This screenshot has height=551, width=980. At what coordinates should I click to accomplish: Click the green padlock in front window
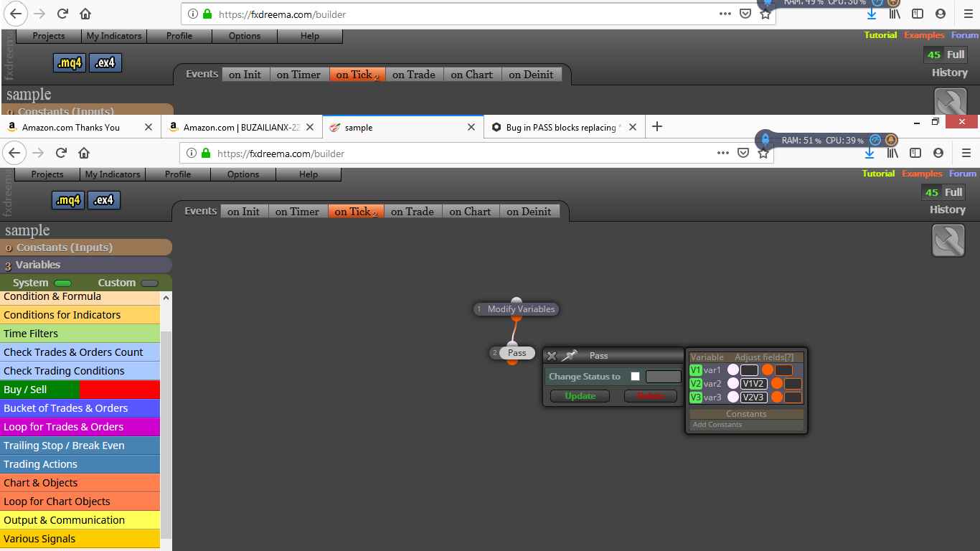[x=206, y=153]
